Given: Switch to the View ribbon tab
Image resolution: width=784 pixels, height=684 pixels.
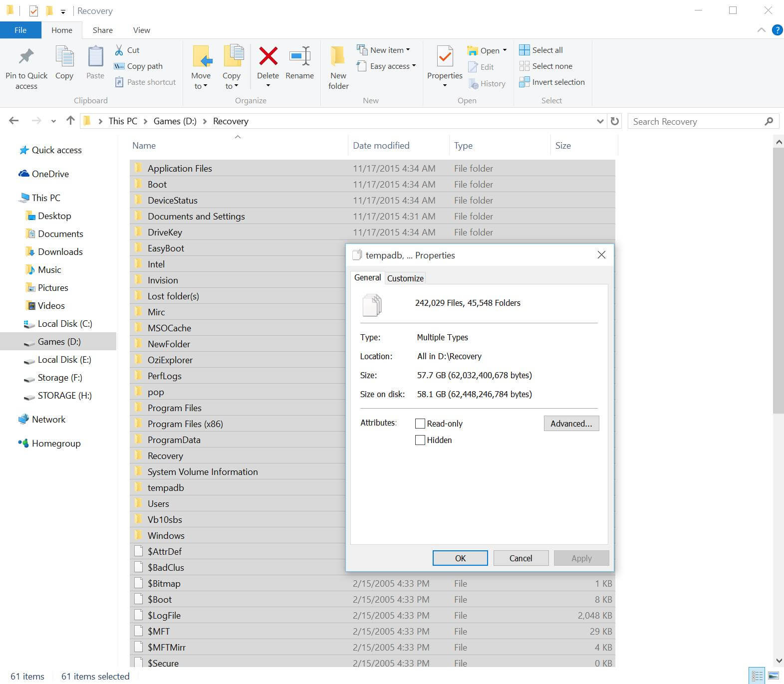Looking at the screenshot, I should coord(141,30).
